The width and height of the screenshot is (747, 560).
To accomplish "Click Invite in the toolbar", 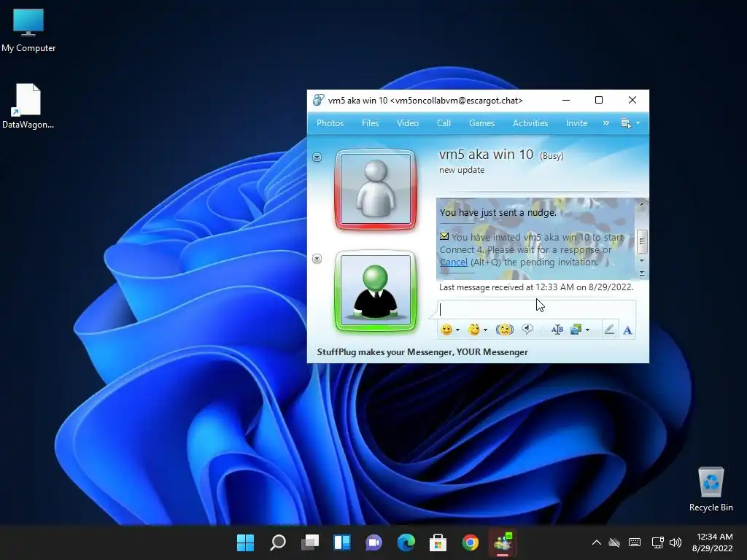I will coord(576,122).
